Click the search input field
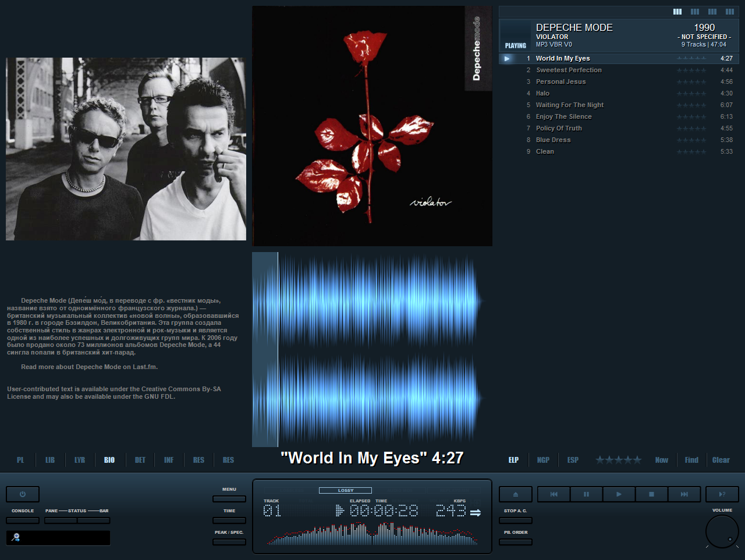Screen dimensions: 745x560 (58, 538)
